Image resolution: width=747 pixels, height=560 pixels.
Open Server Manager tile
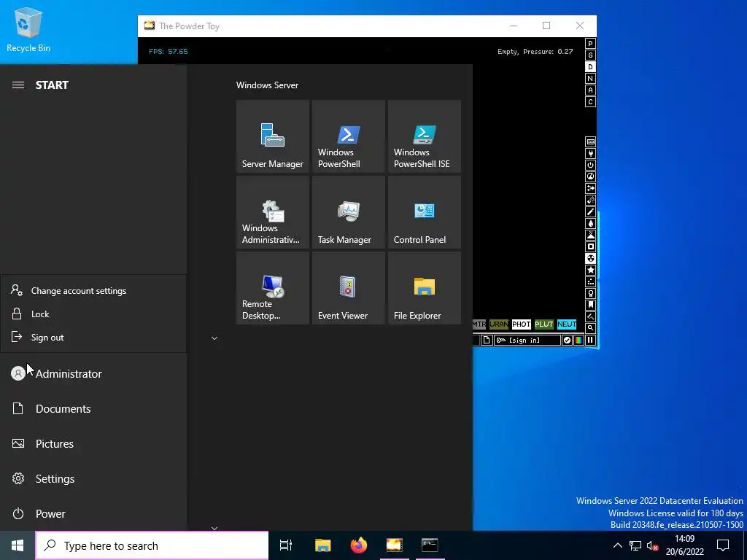point(273,136)
